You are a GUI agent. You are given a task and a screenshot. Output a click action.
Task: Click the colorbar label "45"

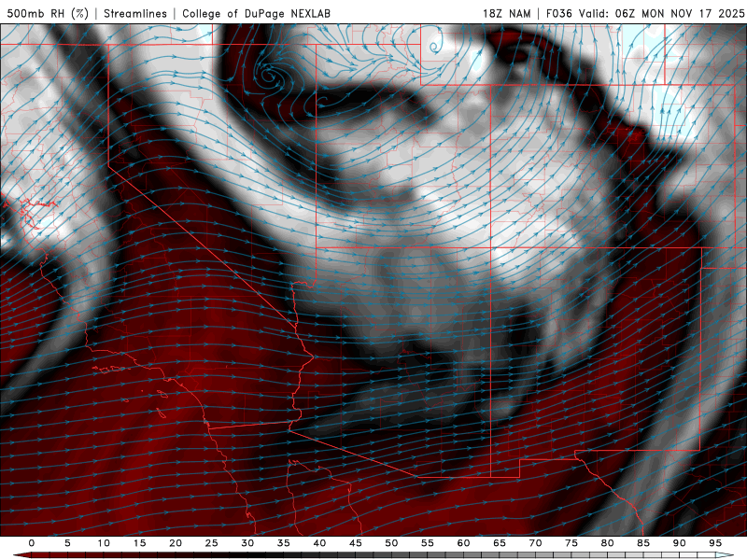pyautogui.click(x=356, y=543)
